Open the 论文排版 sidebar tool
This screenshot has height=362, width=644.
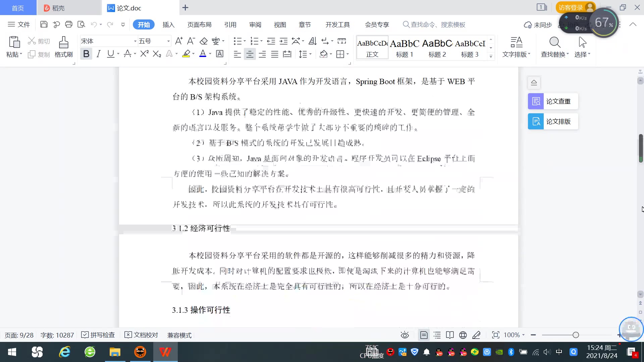tap(553, 121)
